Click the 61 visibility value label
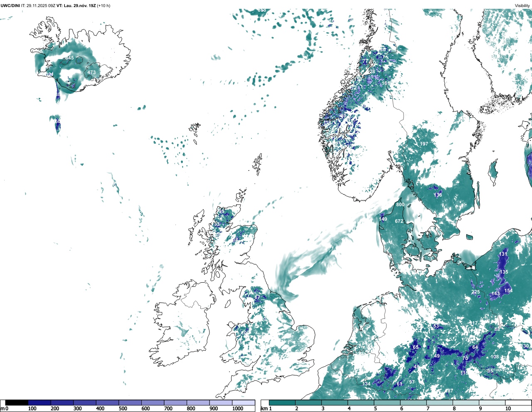This screenshot has width=532, height=412. 399,384
